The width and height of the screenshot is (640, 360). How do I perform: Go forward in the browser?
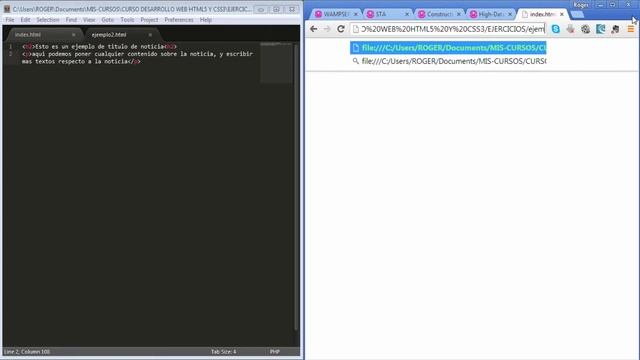327,29
